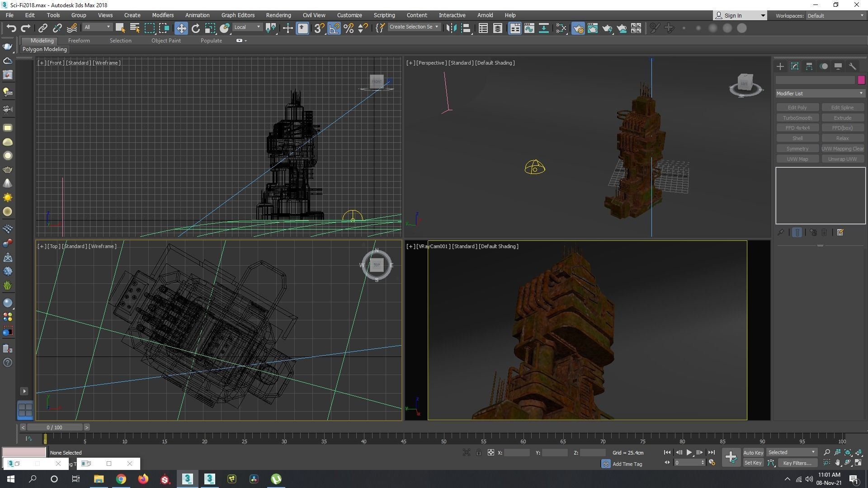
Task: Open the Modifiers menu
Action: coord(163,15)
